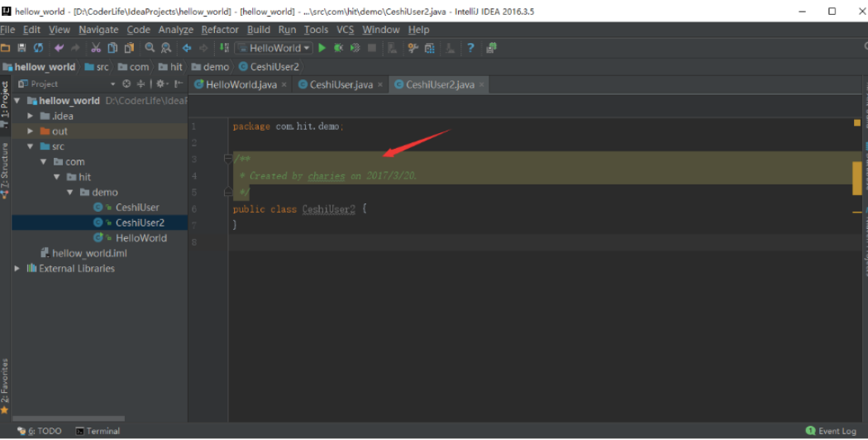868x440 pixels.
Task: Click the Project panel horizontal scrollbar
Action: click(x=69, y=419)
